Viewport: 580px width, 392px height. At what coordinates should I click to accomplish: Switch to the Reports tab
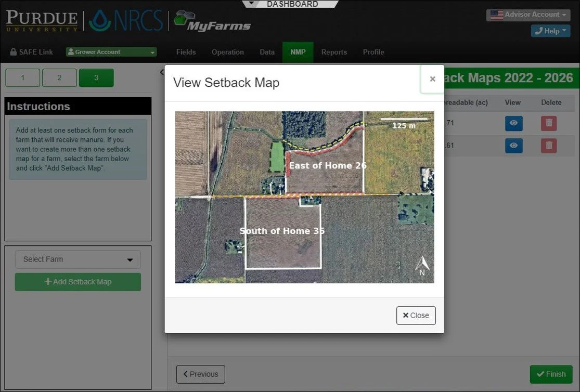[x=334, y=52]
